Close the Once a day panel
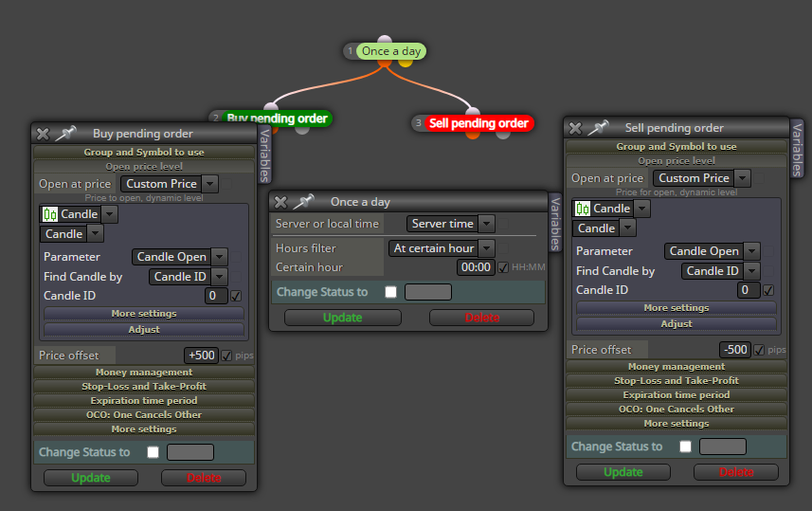This screenshot has width=812, height=511. (x=280, y=202)
